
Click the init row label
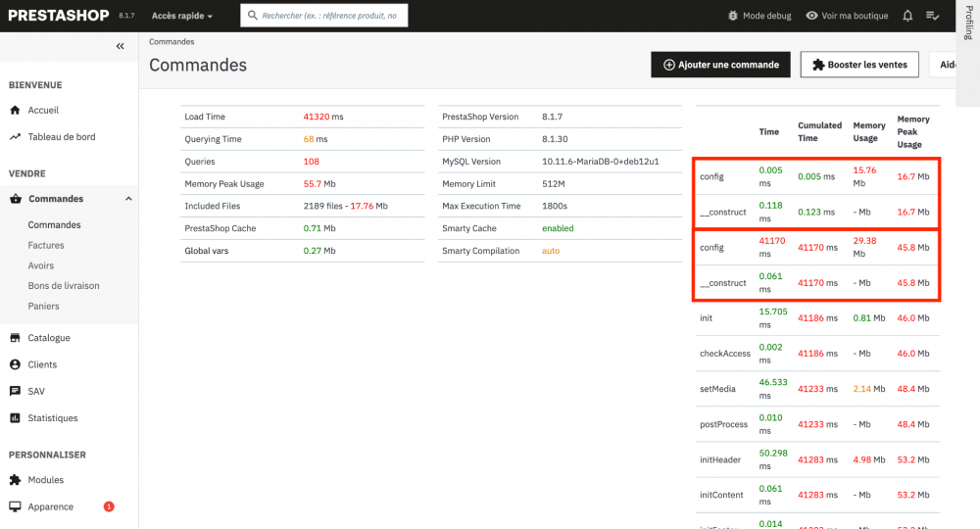[706, 318]
